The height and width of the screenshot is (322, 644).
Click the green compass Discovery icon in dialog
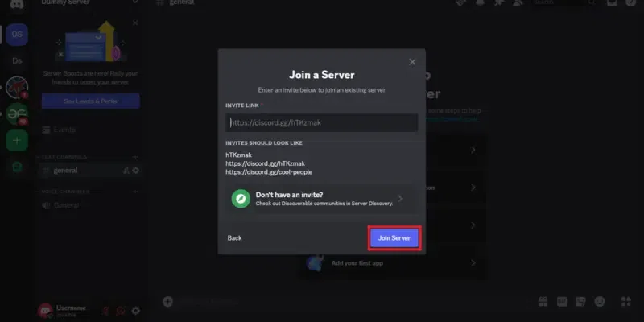241,198
